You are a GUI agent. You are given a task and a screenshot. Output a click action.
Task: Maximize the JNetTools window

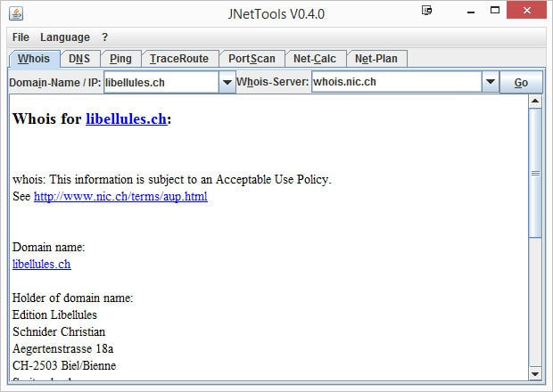click(x=495, y=10)
